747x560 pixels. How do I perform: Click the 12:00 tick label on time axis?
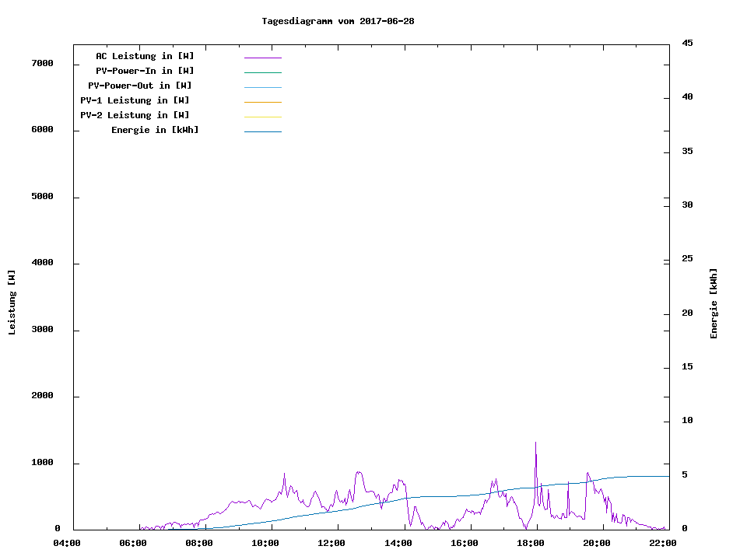click(x=331, y=543)
